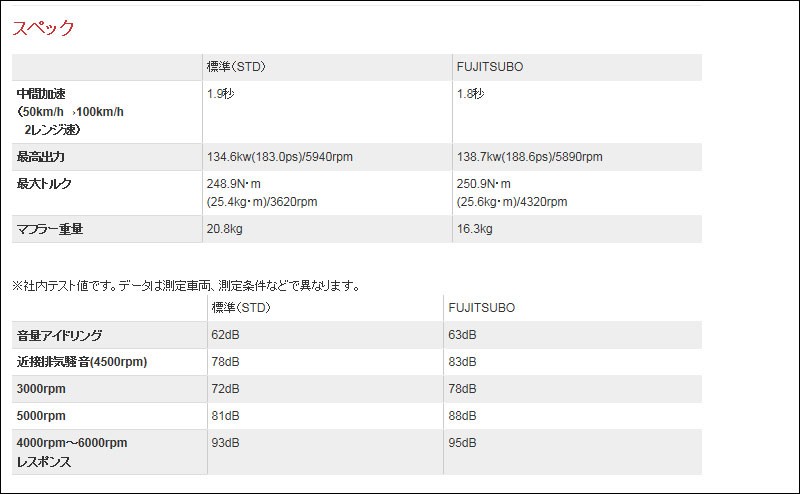
Task: Select the 138.7kw(188.6ps)/5890rpm cell
Action: [529, 157]
